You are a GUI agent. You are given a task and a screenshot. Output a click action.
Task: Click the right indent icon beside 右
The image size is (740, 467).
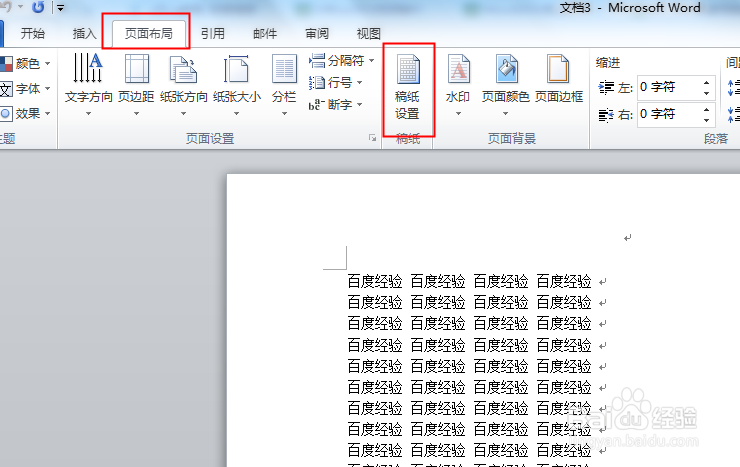606,115
